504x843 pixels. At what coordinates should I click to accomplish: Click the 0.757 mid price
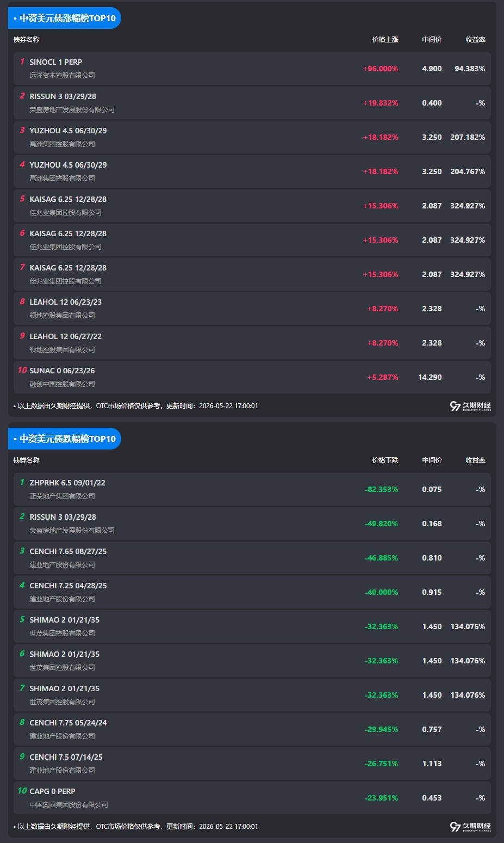pyautogui.click(x=432, y=730)
